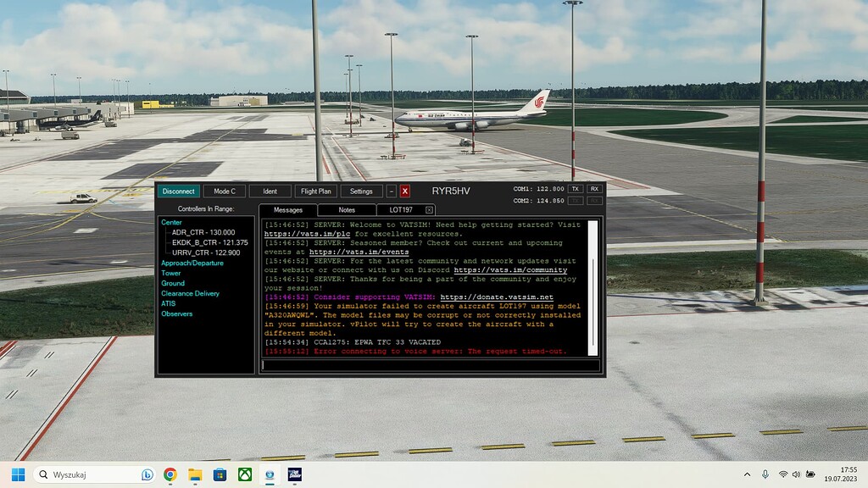Image resolution: width=868 pixels, height=488 pixels.
Task: Click the Bing chat icon in the search box
Action: 146,474
